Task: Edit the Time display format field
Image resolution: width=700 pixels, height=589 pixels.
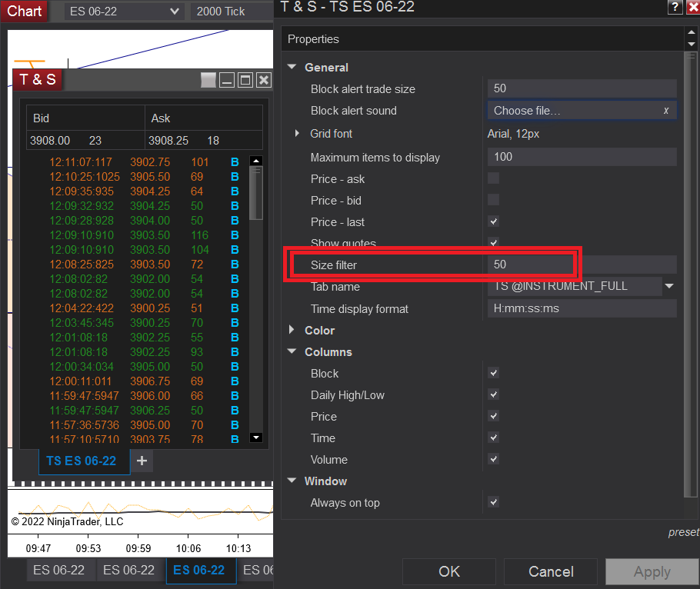Action: point(582,308)
